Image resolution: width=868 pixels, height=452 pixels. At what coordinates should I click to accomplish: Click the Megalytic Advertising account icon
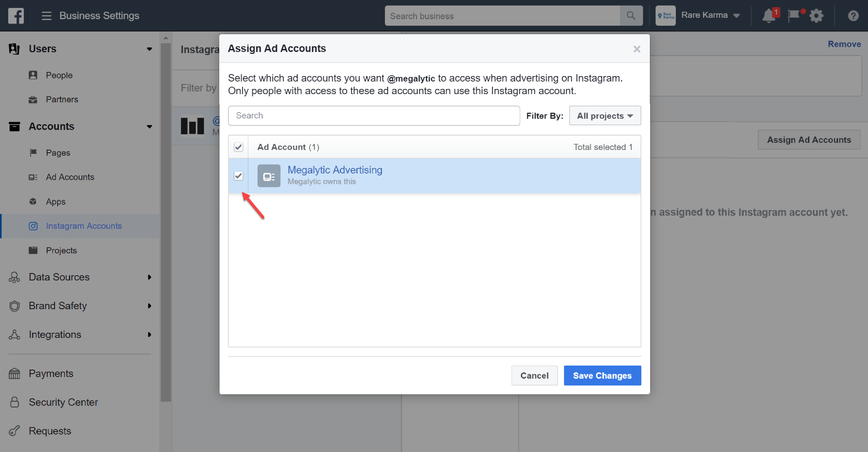click(x=268, y=176)
